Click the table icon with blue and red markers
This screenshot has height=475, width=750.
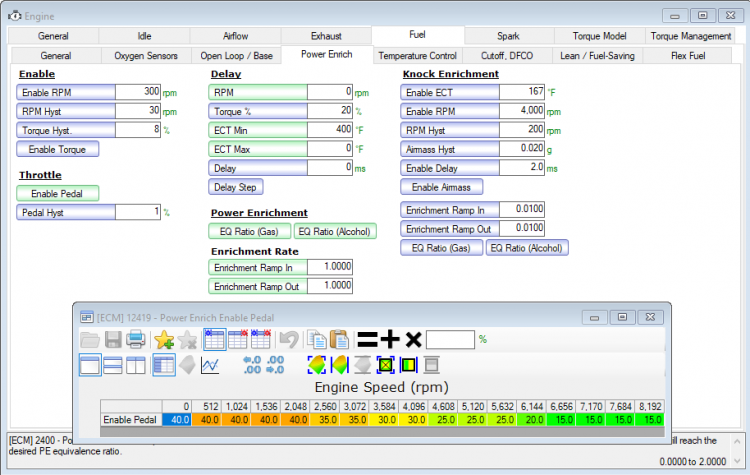[x=261, y=340]
